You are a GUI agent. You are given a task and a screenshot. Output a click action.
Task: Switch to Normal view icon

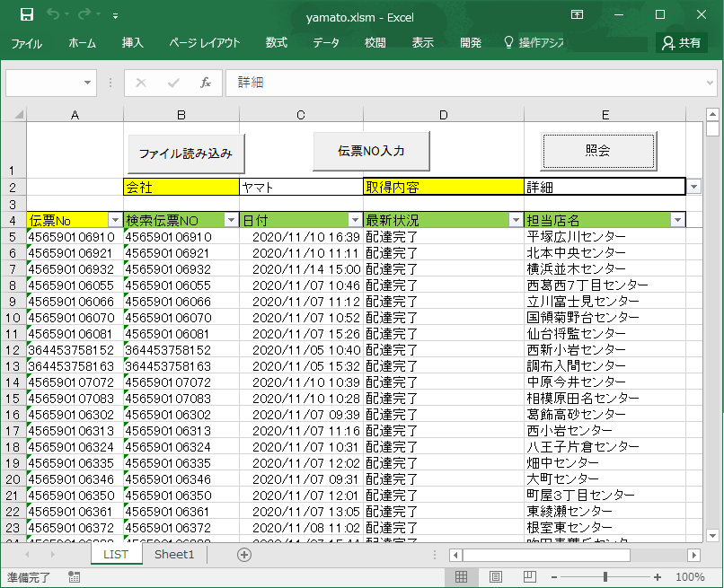pyautogui.click(x=461, y=577)
